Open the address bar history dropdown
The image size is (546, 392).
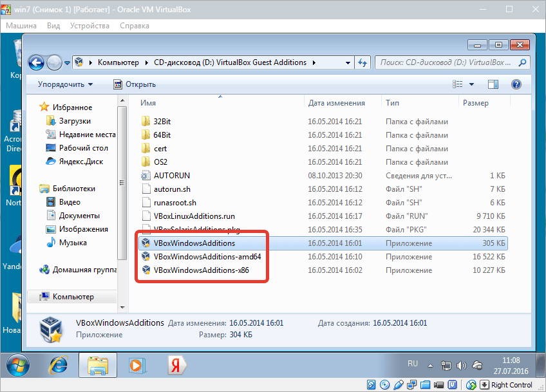[348, 62]
